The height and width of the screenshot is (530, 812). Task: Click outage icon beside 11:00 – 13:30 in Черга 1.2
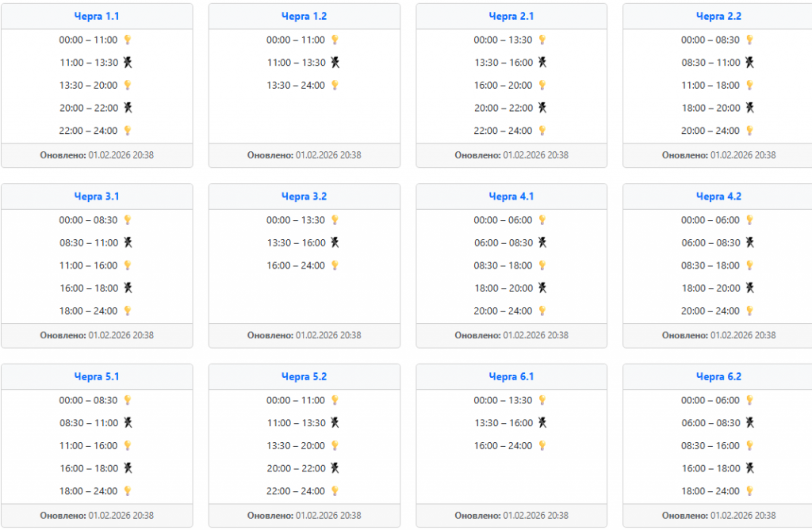tap(335, 63)
